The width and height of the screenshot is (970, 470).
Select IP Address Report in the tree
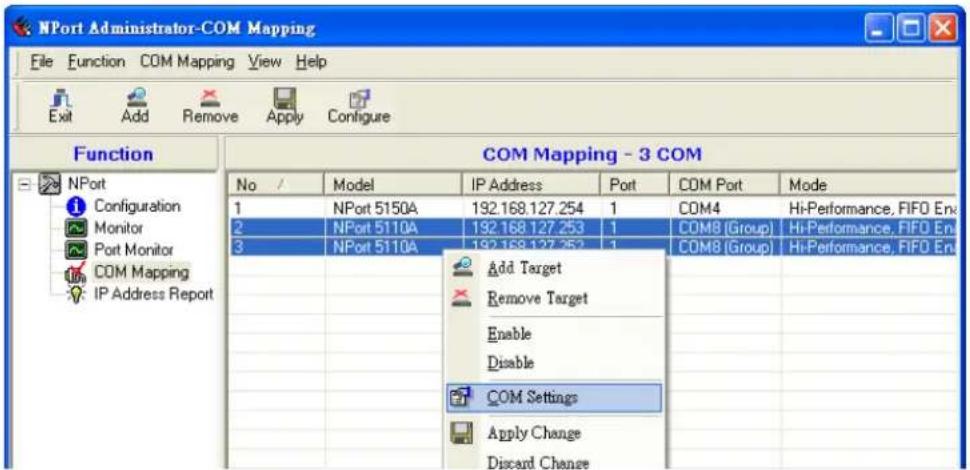153,295
